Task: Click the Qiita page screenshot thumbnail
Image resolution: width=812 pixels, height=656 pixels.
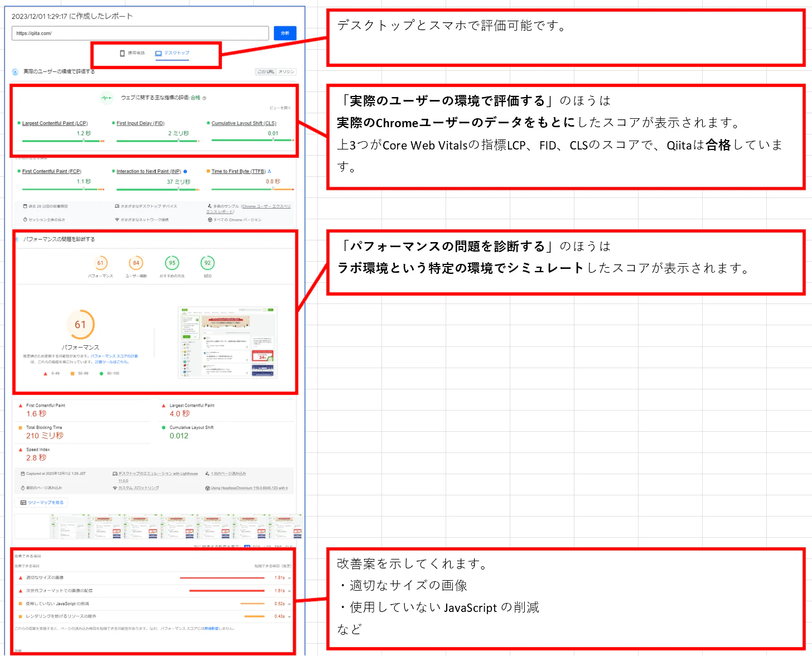Action: coord(228,343)
